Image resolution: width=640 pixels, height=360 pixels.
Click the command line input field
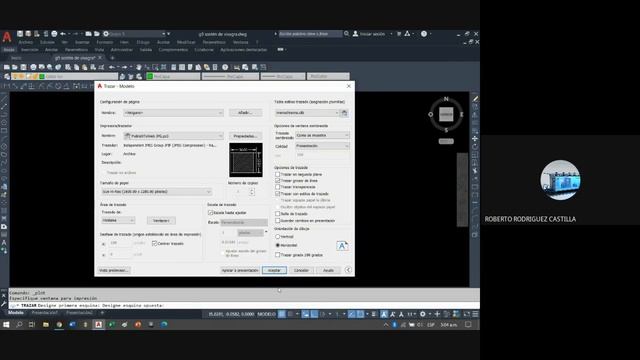[x=244, y=305]
